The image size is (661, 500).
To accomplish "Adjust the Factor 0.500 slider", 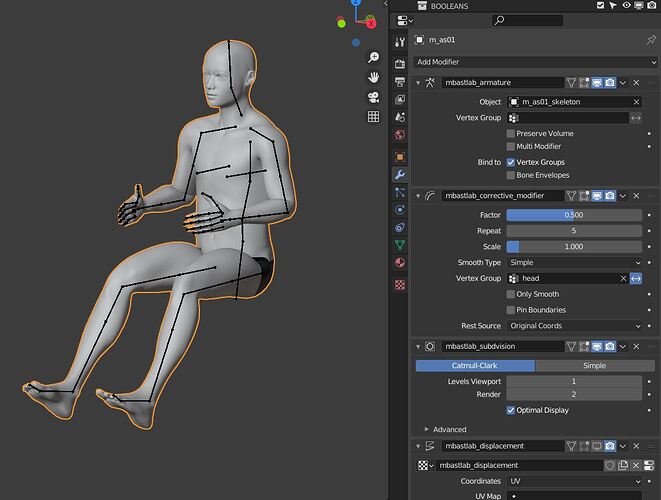I will click(x=574, y=215).
